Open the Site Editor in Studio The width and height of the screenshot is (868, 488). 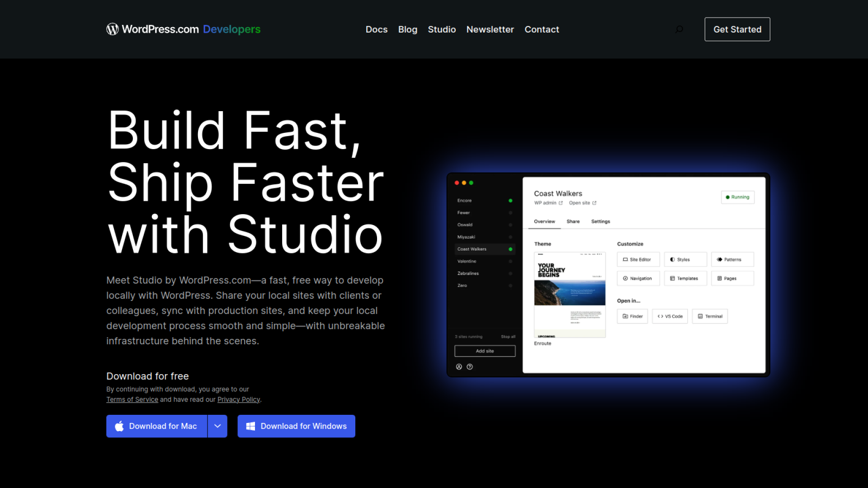tap(638, 259)
